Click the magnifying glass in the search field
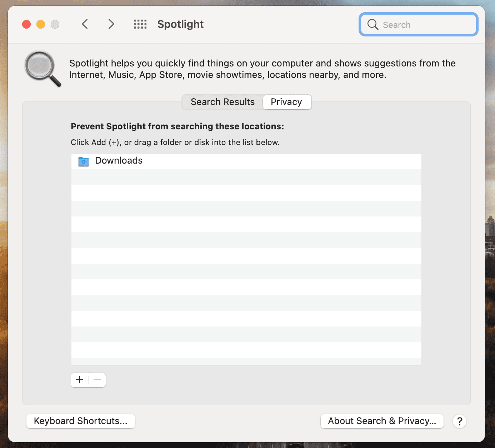 (x=373, y=24)
